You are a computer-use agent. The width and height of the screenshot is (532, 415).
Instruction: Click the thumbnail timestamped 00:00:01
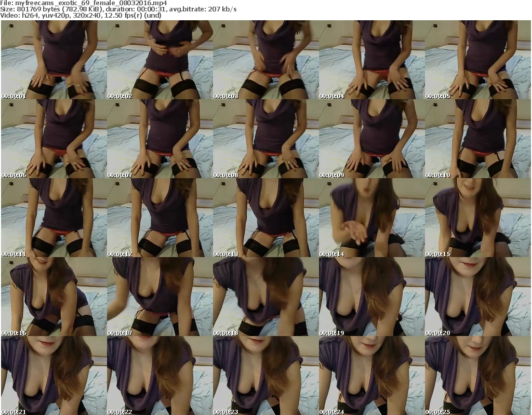54,60
